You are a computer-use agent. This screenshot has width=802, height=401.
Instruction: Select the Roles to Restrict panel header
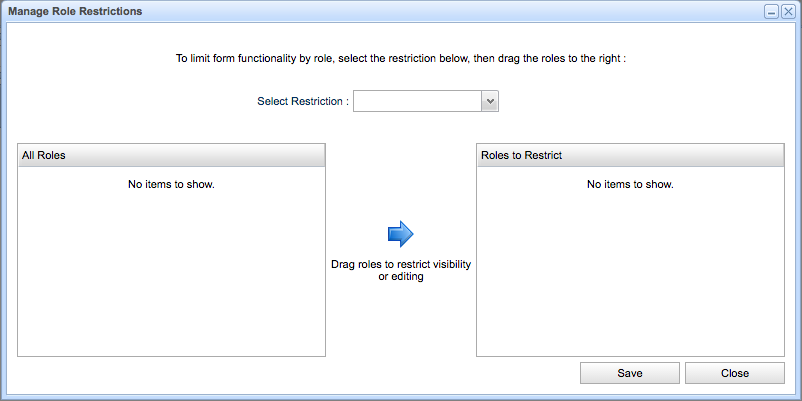pos(630,155)
